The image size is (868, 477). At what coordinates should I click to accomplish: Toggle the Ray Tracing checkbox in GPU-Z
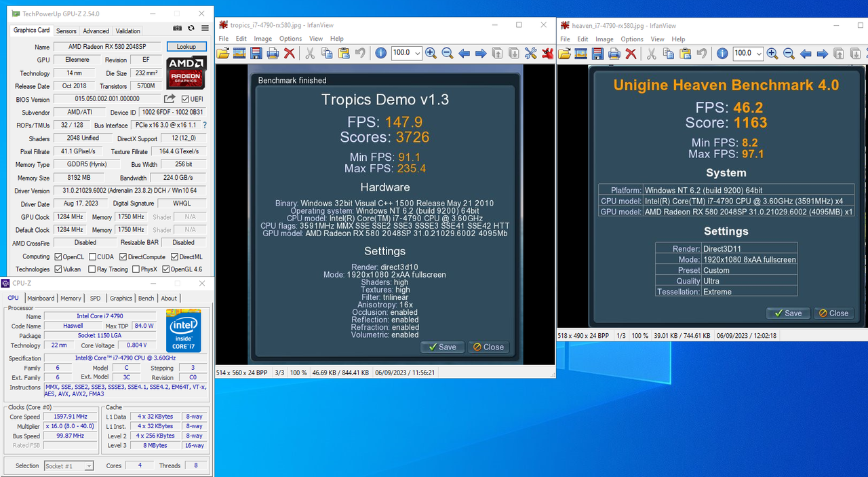click(x=92, y=269)
